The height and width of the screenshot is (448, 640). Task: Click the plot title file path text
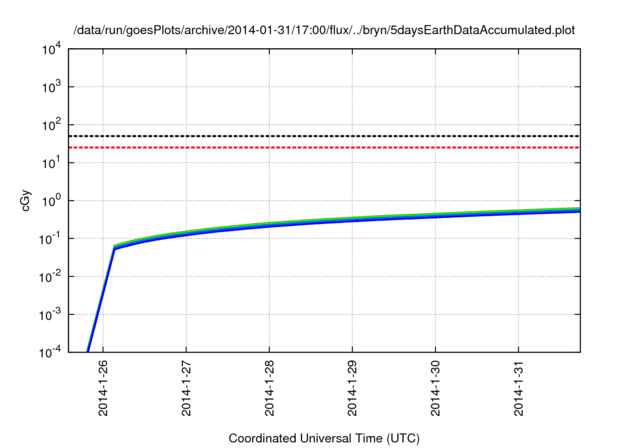(x=324, y=30)
